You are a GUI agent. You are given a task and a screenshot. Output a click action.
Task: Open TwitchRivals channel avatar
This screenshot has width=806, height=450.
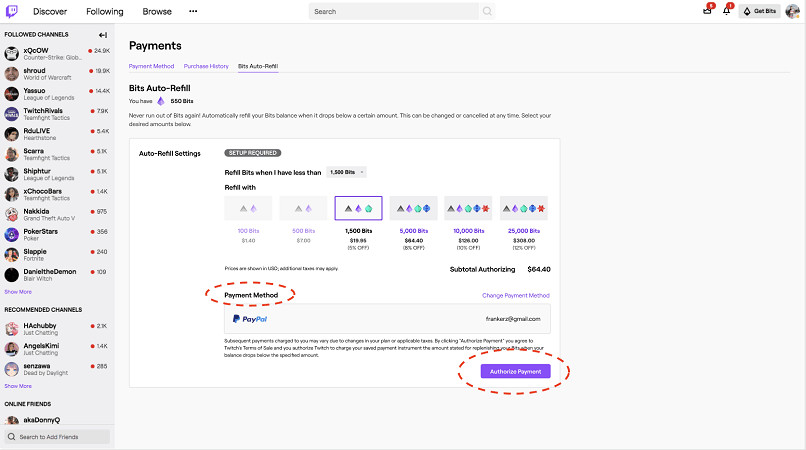coord(11,114)
